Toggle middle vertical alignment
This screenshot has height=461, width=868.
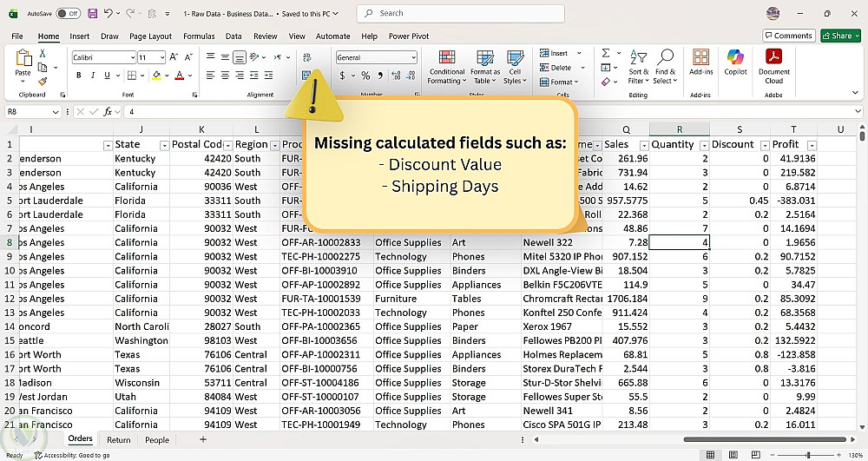pos(225,57)
